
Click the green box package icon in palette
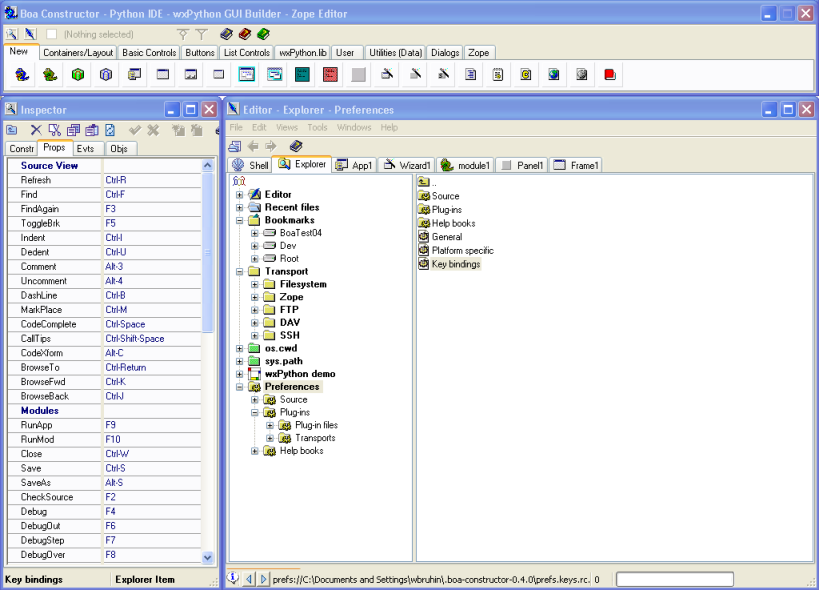pos(77,74)
